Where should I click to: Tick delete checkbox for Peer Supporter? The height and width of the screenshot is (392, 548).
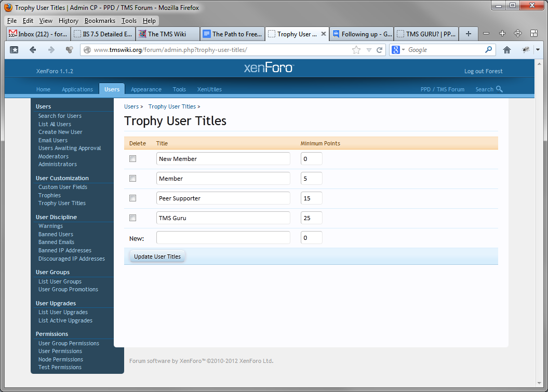[x=133, y=198]
